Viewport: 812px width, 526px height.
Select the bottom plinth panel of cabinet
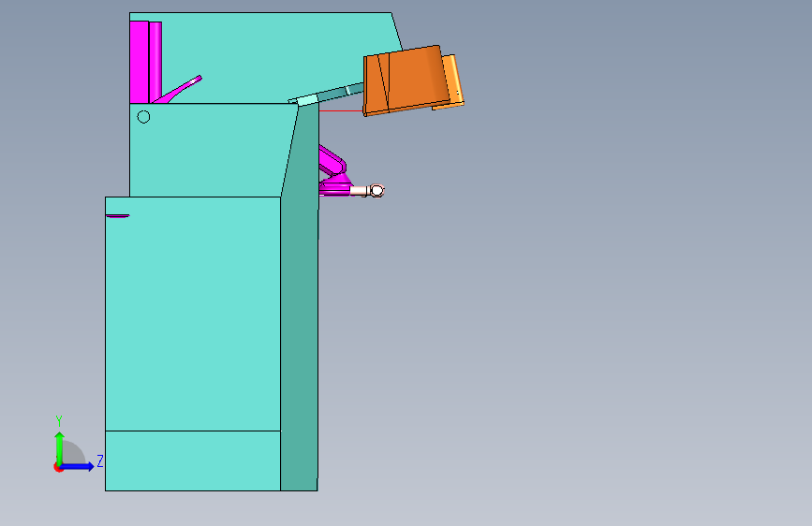193,460
